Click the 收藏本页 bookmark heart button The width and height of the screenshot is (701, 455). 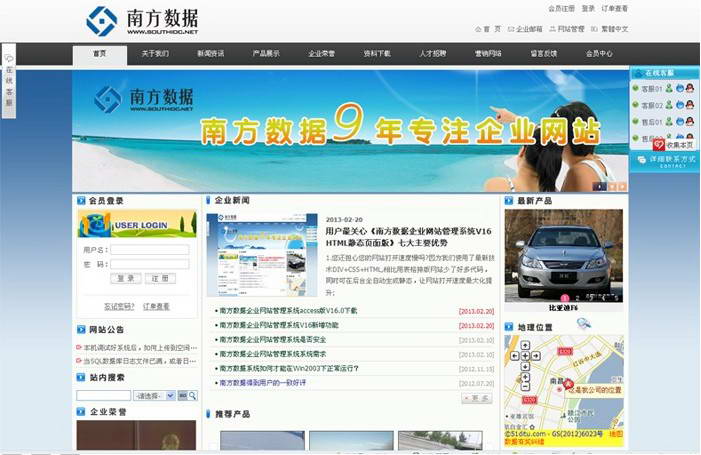coord(673,145)
